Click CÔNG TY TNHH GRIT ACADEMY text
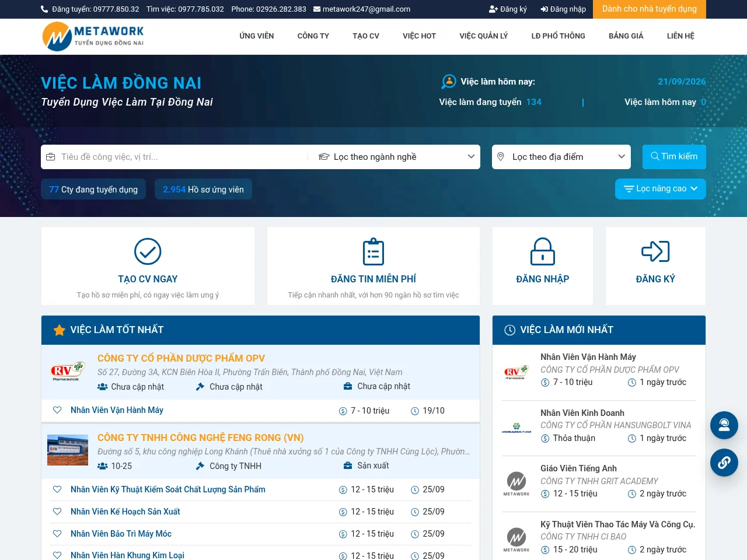This screenshot has height=560, width=747. tap(599, 481)
